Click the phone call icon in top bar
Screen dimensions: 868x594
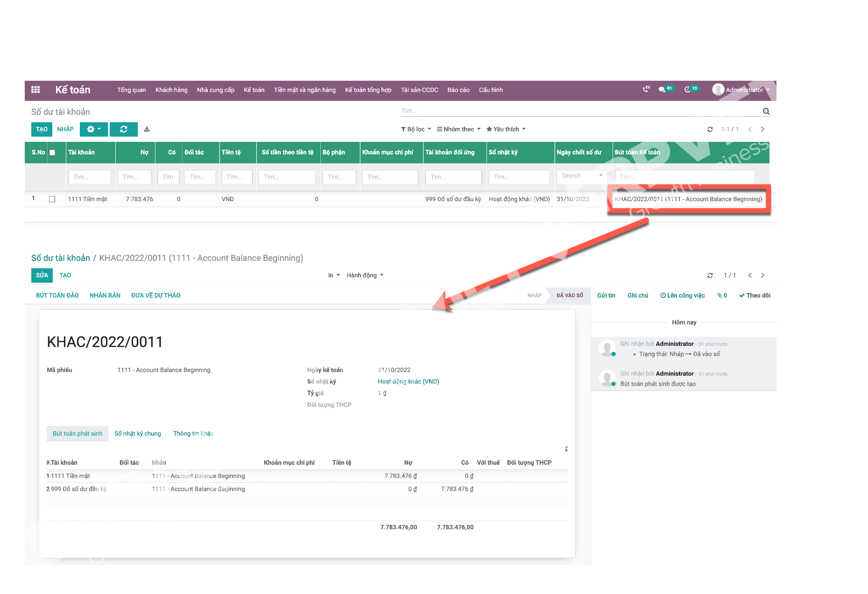coord(646,89)
